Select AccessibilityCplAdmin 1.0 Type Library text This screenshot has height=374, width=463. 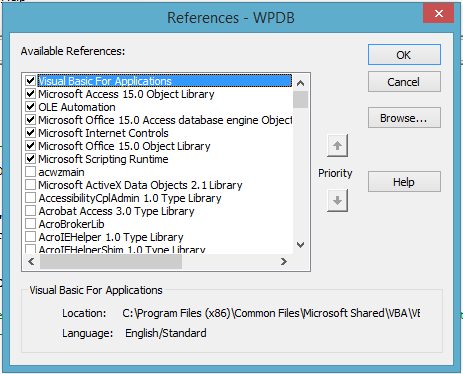[130, 198]
